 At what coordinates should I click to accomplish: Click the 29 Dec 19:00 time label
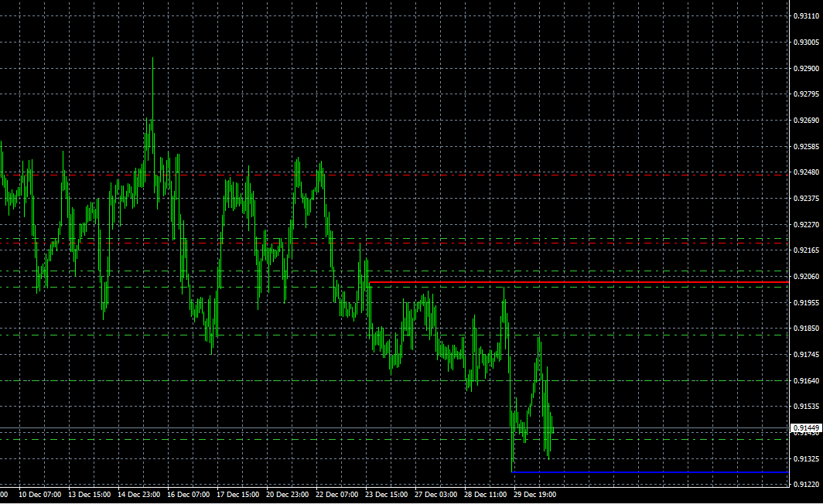point(534,495)
